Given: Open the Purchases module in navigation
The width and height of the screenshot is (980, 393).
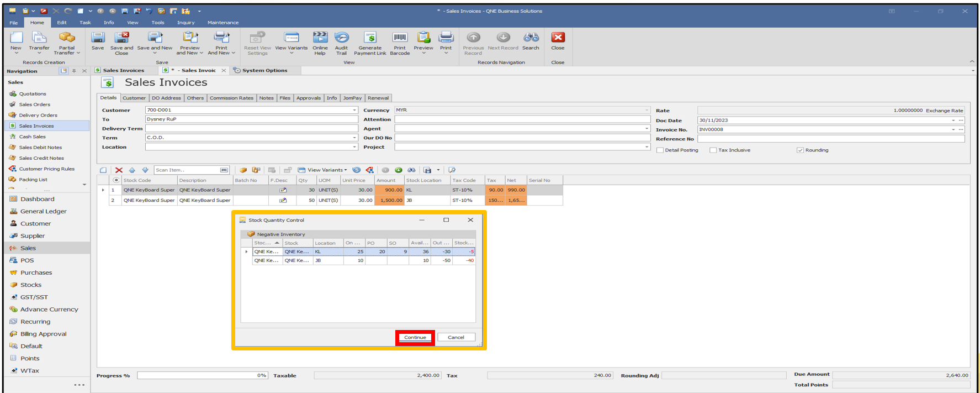Looking at the screenshot, I should coord(36,273).
